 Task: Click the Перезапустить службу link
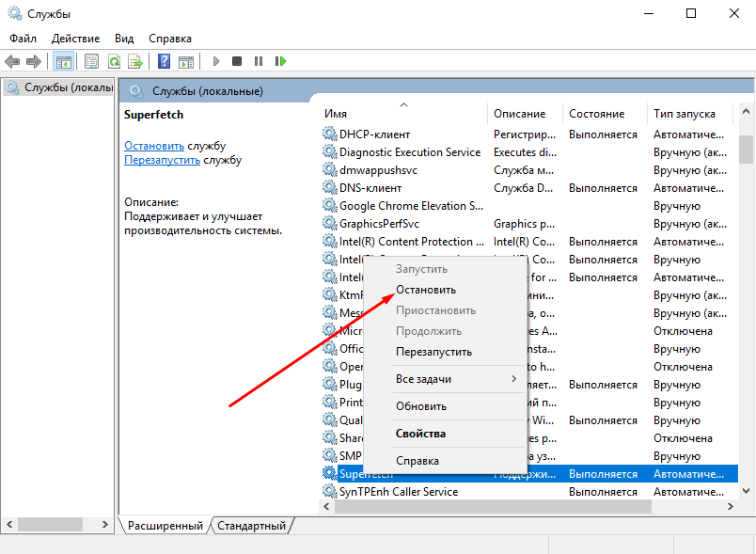[x=162, y=160]
